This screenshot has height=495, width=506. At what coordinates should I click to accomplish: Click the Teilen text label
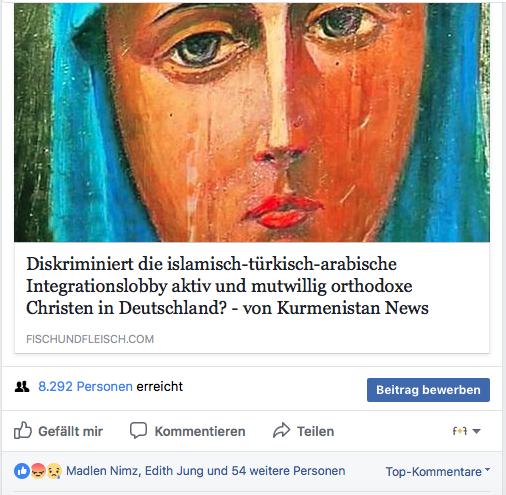316,431
